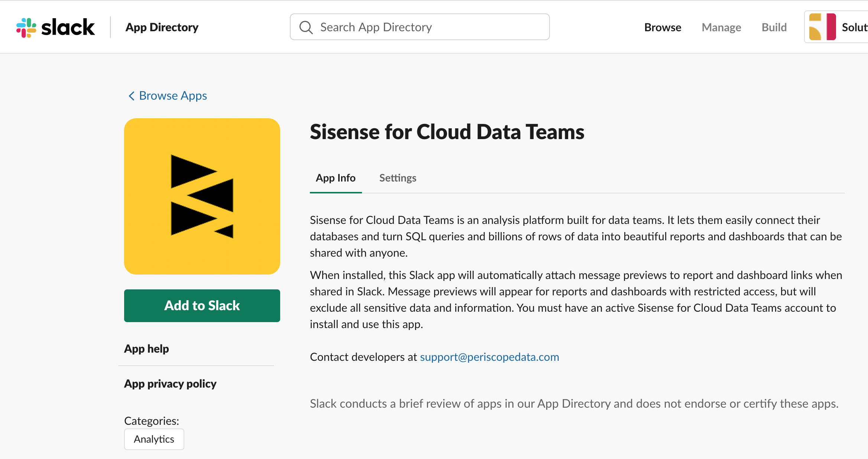The width and height of the screenshot is (868, 459).
Task: Open the App privacy policy link
Action: point(170,383)
